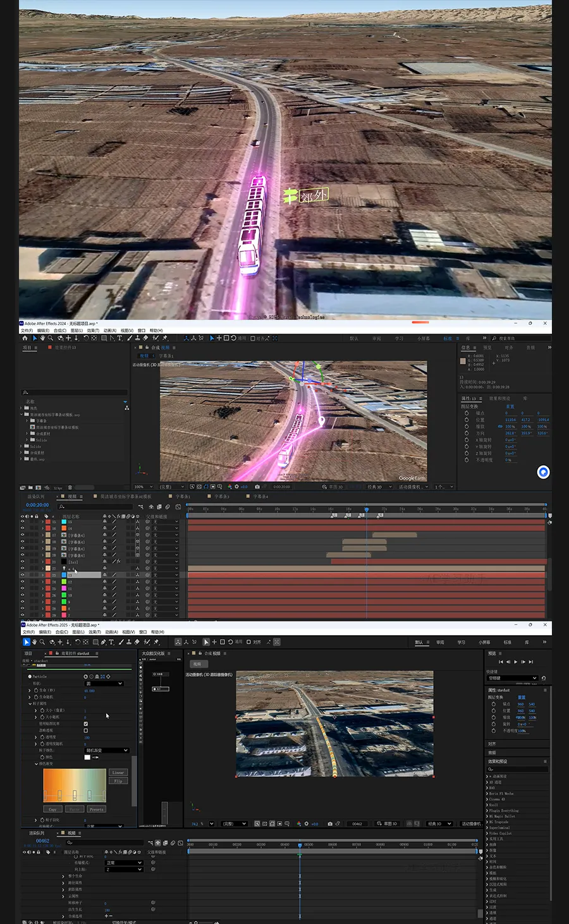Select the Type tool in AE 2024 toolbar
The width and height of the screenshot is (569, 924).
pyautogui.click(x=119, y=338)
